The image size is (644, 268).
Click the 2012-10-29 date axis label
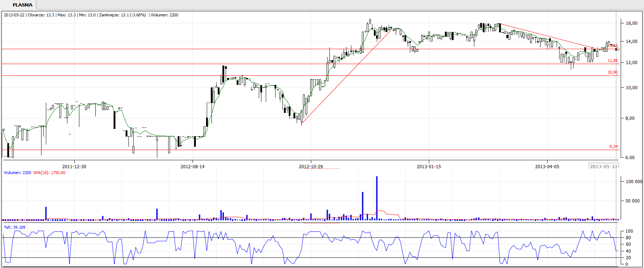[x=311, y=166]
